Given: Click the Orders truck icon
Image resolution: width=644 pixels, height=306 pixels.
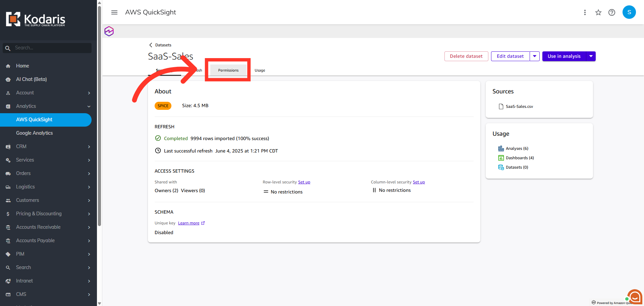Looking at the screenshot, I should (x=8, y=174).
